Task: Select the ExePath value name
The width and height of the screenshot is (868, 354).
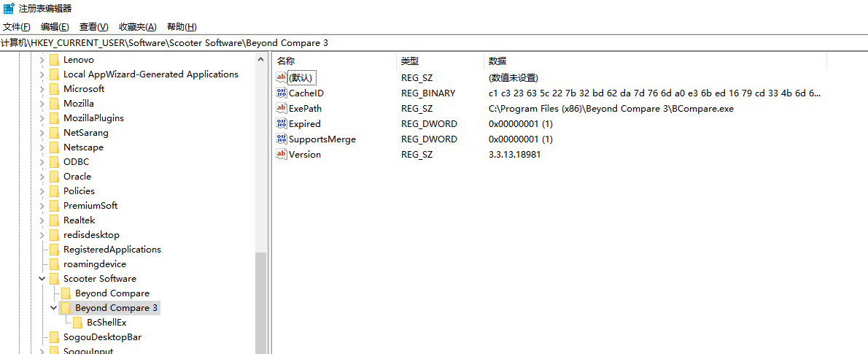Action: [x=305, y=109]
